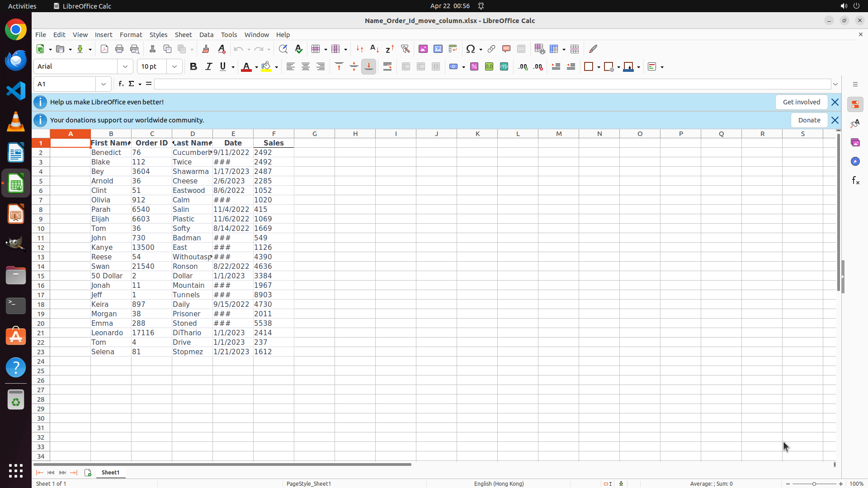Click the Insert Special Character icon
This screenshot has width=868, height=488.
470,49
